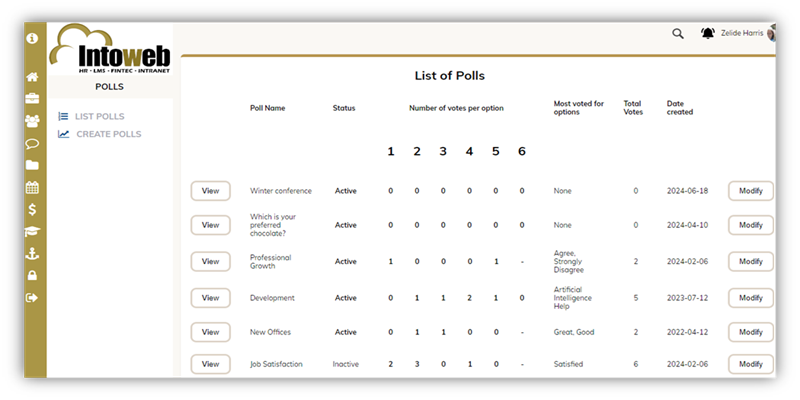Click Zelide Harris profile avatar

(x=771, y=34)
